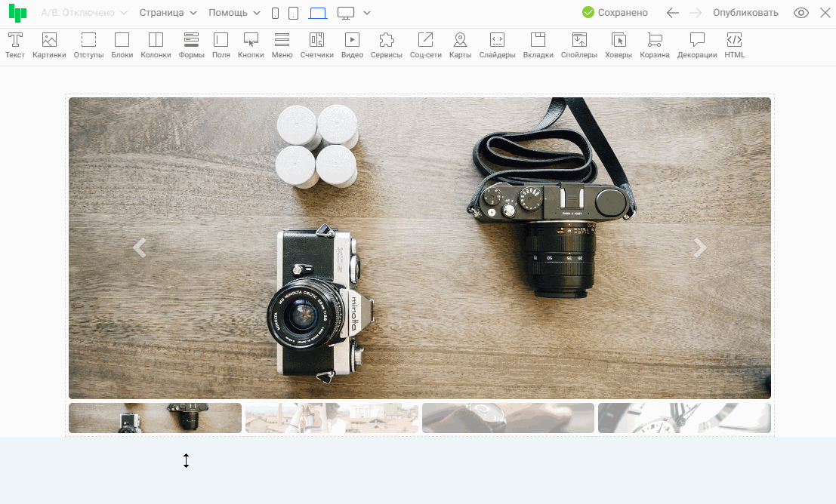
Task: Open the Помощь help menu
Action: click(x=234, y=13)
